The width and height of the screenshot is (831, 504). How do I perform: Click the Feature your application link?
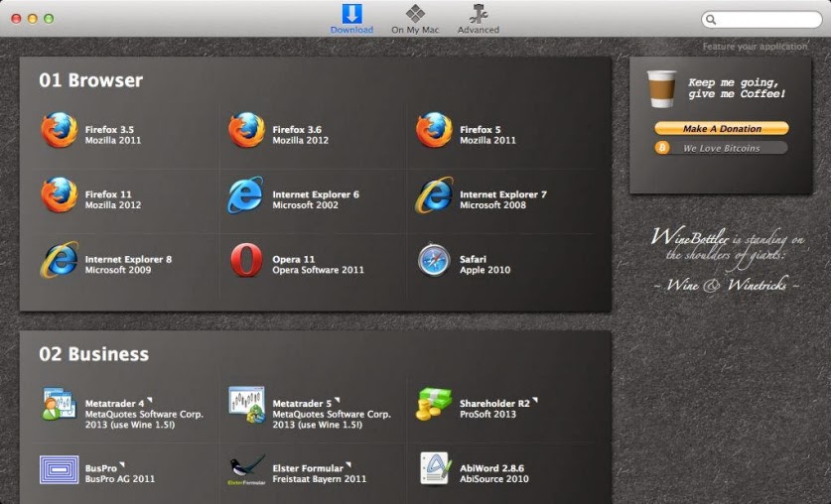tap(755, 47)
